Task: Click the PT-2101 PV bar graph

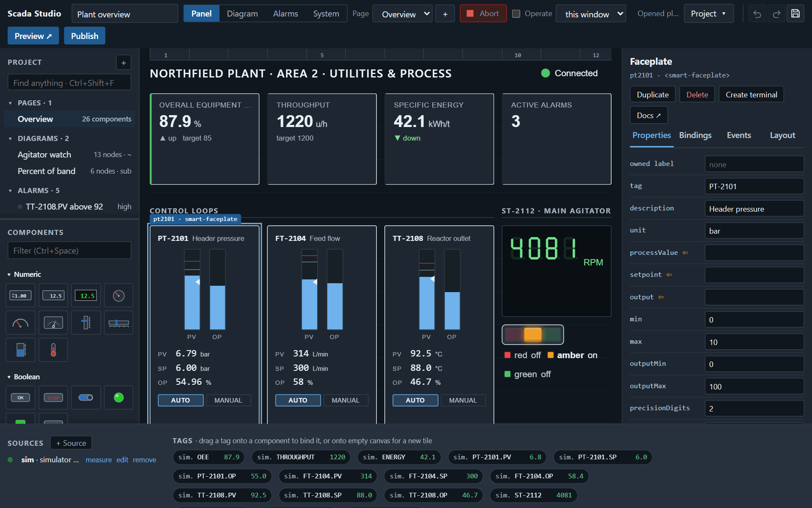Action: [192, 290]
